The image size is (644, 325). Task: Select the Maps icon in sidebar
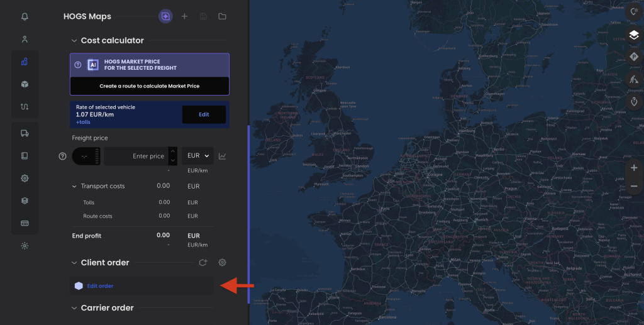pos(25,62)
